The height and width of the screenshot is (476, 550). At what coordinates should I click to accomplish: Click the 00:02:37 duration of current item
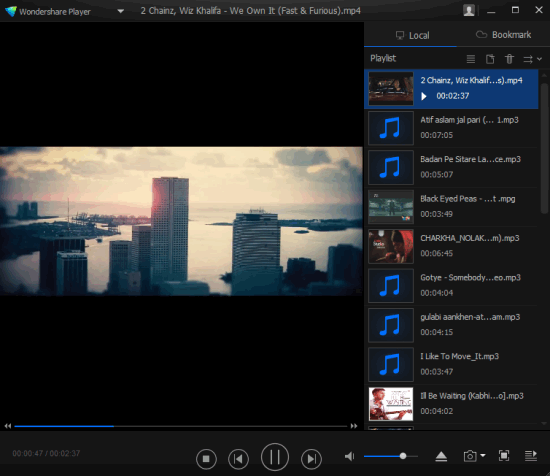[452, 96]
